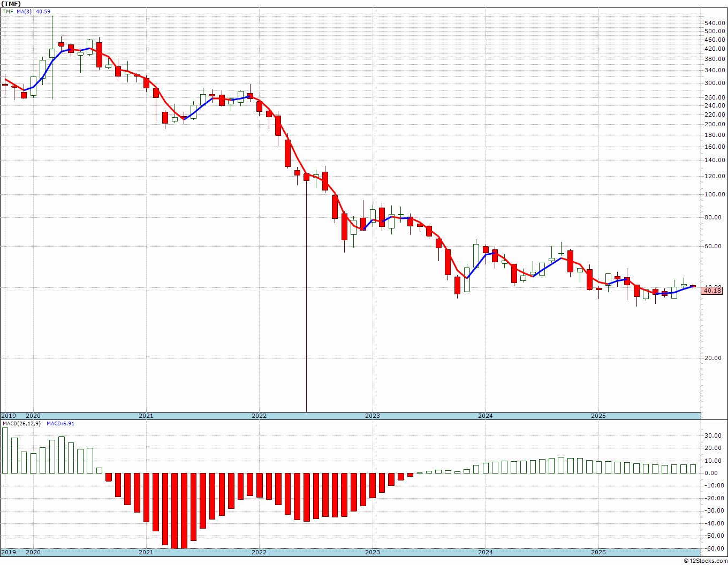Select 220.00 on the price axis
Screen dimensions: 728x565
715,114
